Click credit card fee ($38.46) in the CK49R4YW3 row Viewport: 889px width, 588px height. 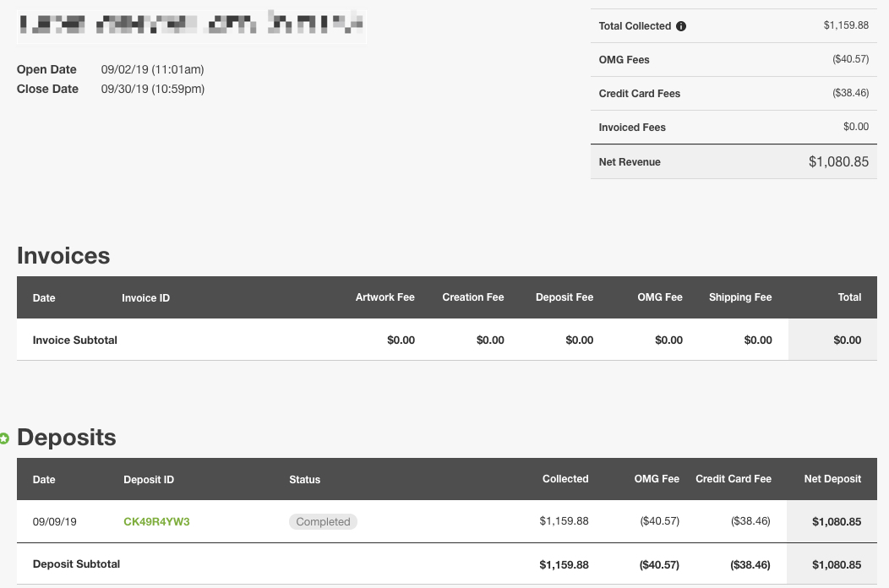point(750,520)
